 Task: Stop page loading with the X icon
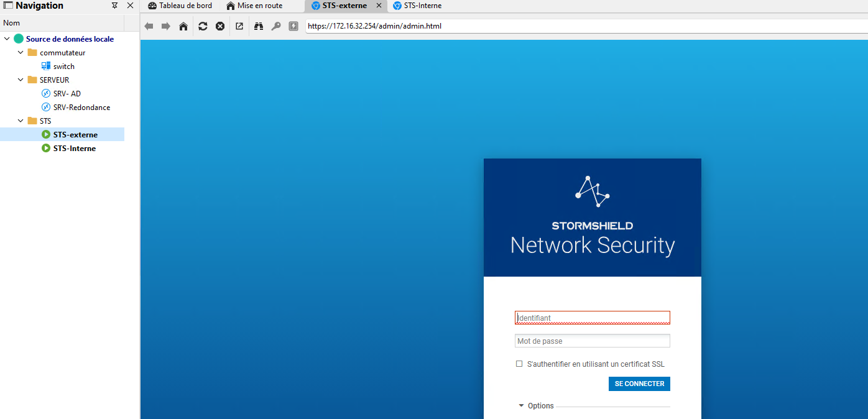click(x=220, y=26)
